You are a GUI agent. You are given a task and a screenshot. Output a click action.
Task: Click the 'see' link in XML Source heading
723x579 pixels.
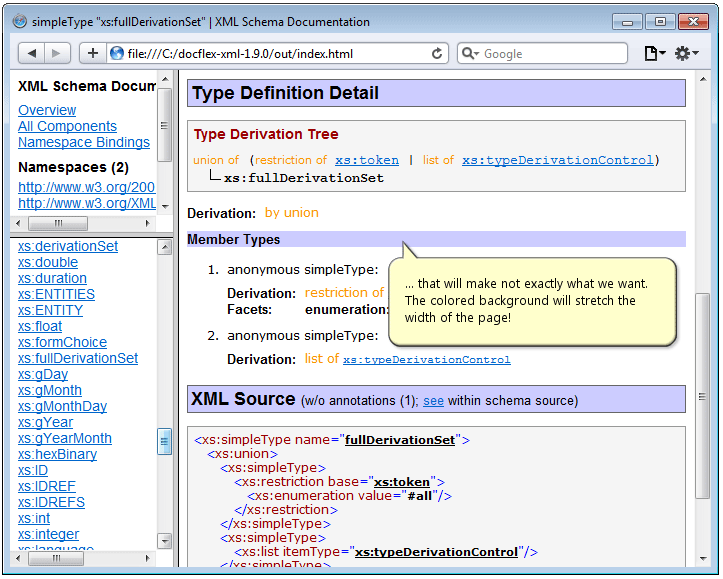tap(433, 401)
